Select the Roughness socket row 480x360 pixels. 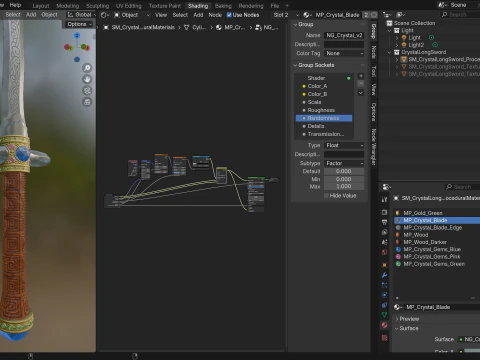(x=324, y=110)
